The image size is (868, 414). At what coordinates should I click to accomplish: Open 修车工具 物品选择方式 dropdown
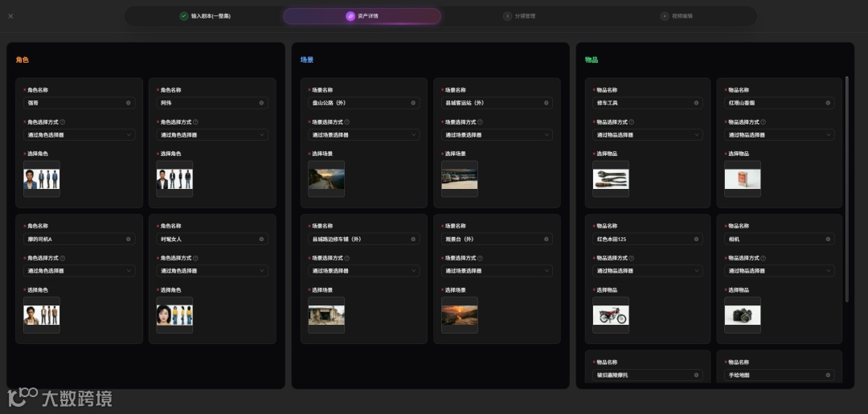[x=648, y=134]
